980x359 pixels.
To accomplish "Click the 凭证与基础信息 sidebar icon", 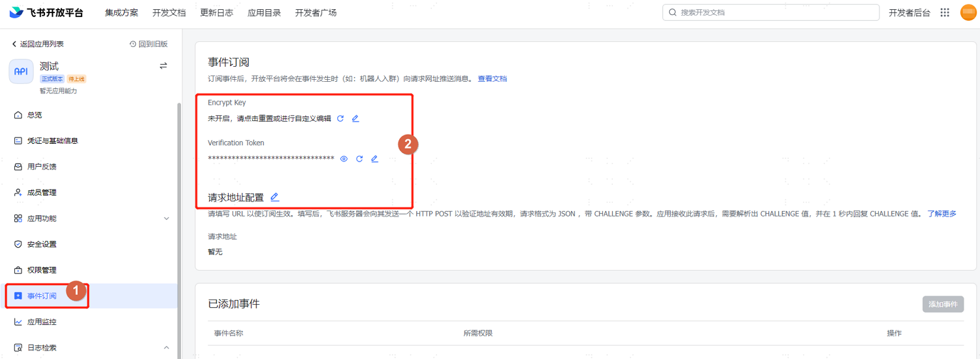I will tap(18, 141).
